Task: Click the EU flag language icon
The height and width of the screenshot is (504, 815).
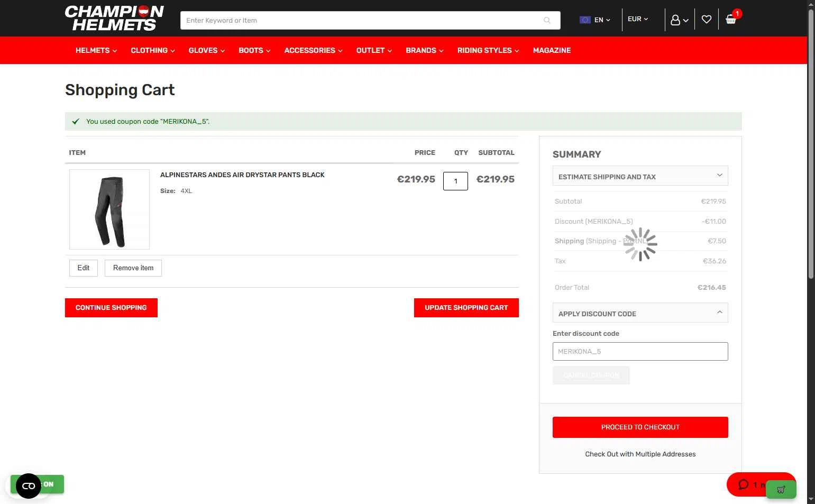Action: (585, 20)
